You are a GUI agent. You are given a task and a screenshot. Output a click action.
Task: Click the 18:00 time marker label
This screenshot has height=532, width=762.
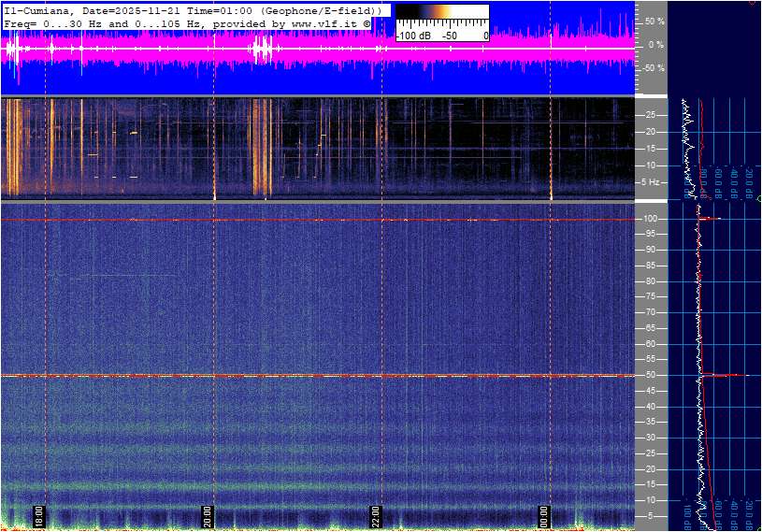point(39,516)
